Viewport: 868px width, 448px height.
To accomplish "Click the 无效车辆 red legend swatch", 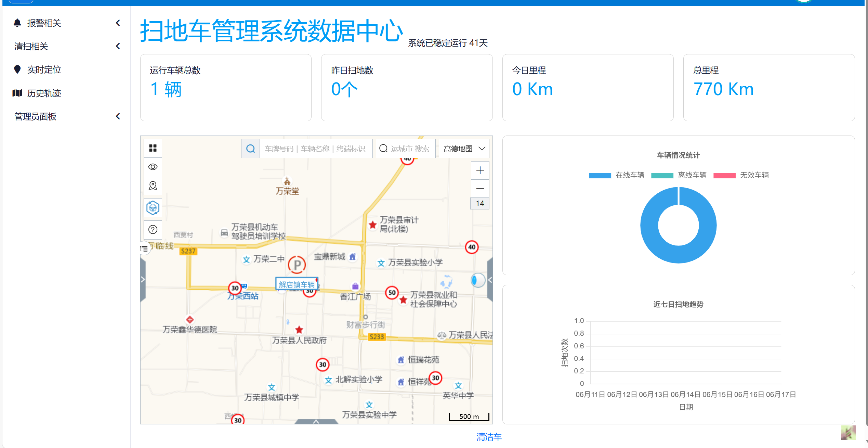I will [x=724, y=176].
